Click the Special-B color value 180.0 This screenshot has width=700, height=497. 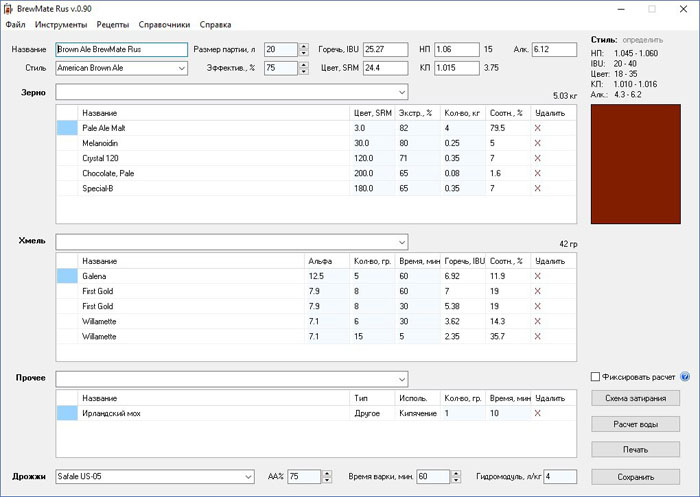[x=372, y=188]
